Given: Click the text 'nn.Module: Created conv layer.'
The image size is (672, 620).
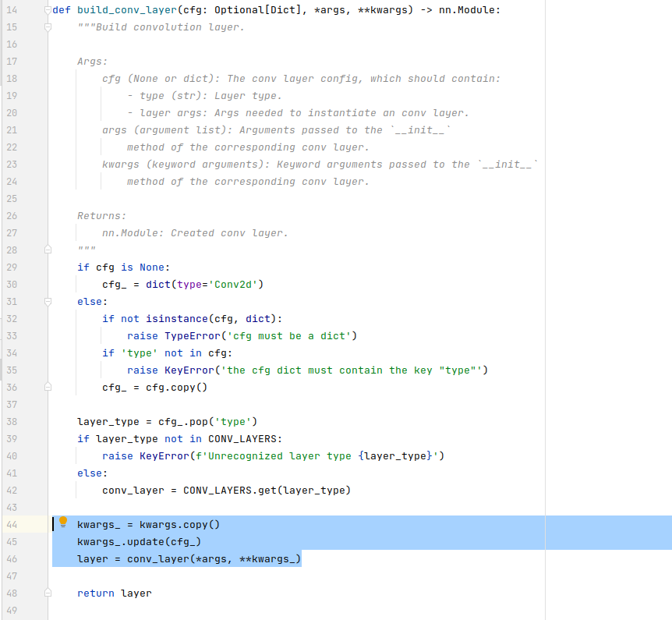Looking at the screenshot, I should (195, 233).
